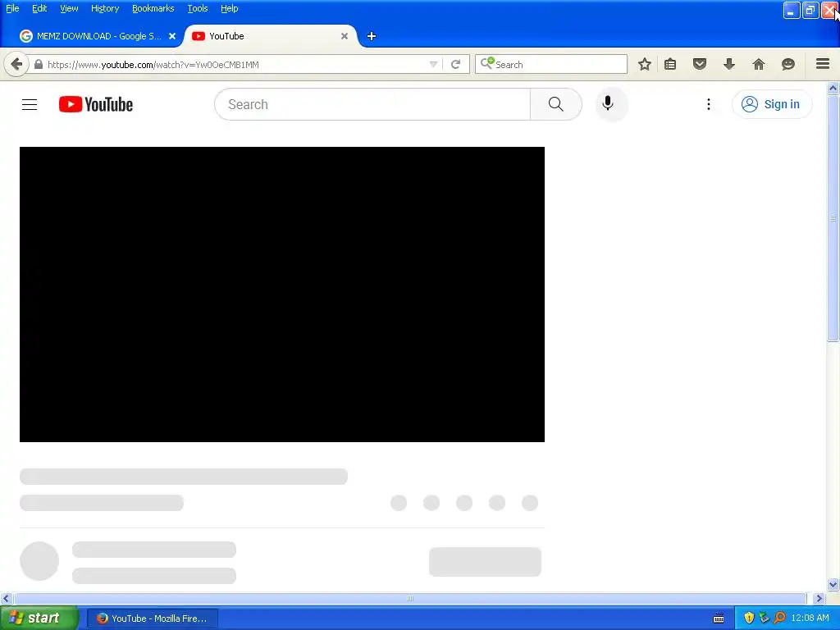Open the File menu
Viewport: 840px width, 630px height.
pyautogui.click(x=12, y=8)
